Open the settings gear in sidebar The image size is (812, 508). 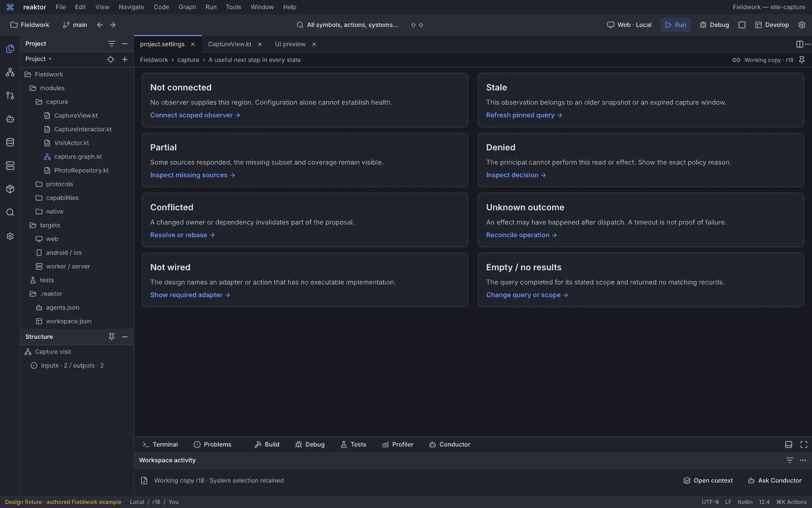(x=10, y=236)
